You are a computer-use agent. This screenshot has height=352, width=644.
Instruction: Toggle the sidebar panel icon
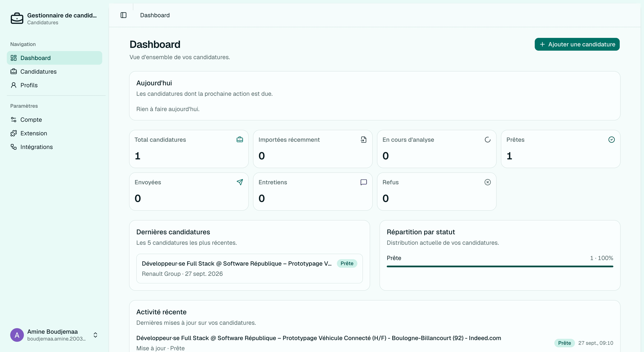click(124, 15)
